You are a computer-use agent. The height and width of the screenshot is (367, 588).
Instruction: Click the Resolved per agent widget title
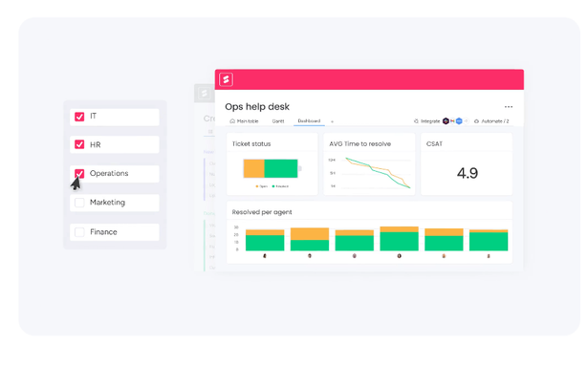click(x=262, y=212)
